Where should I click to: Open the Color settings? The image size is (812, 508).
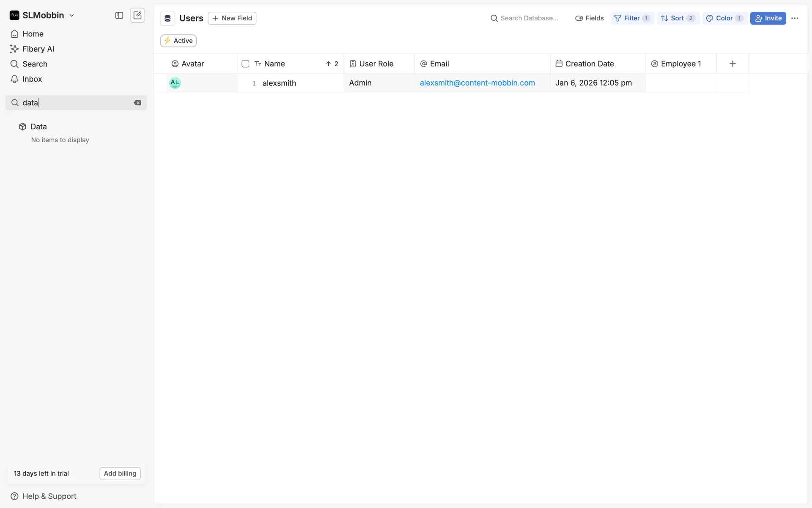[724, 18]
